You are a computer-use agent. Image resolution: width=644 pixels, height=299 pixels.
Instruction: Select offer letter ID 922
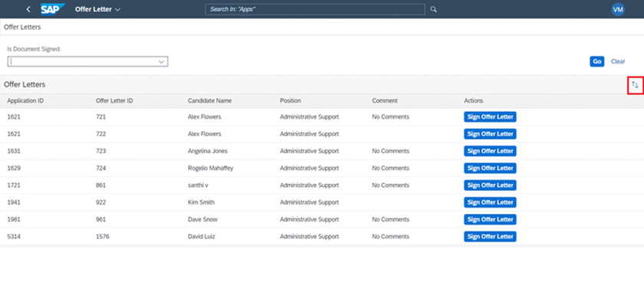pos(100,202)
